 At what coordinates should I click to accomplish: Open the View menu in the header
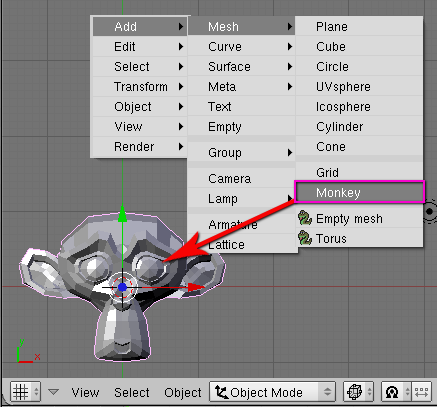[85, 392]
